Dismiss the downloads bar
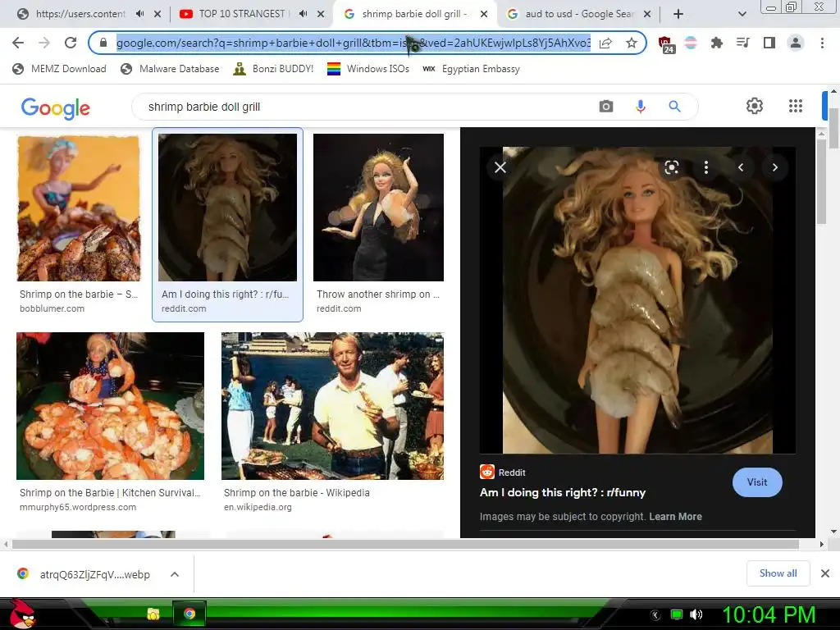The image size is (840, 630). (x=825, y=573)
